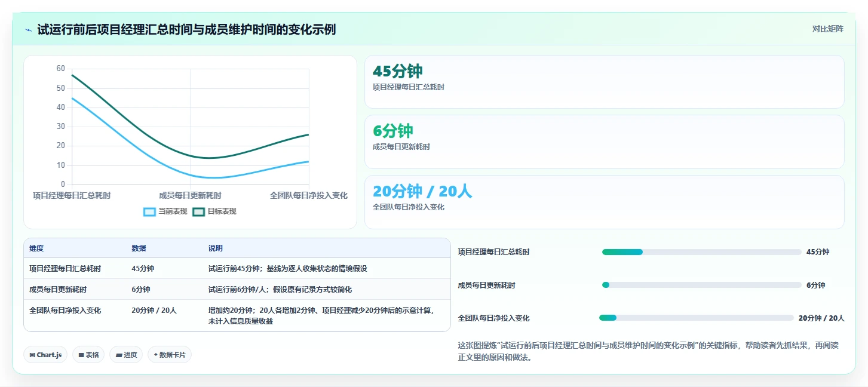The width and height of the screenshot is (868, 387).
Task: Select the 进度 tag chip
Action: click(126, 355)
